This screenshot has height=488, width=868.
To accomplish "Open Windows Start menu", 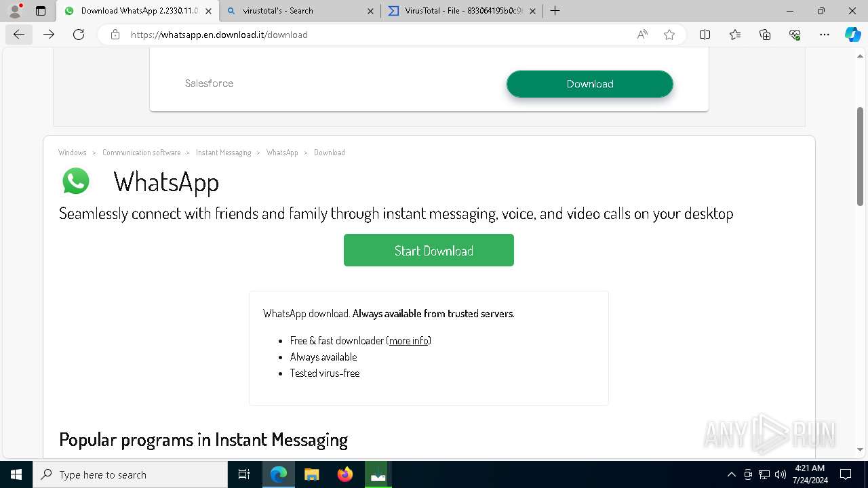I will [x=16, y=474].
